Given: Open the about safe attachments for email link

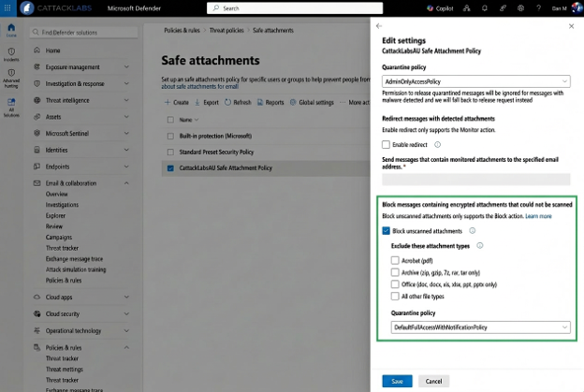Looking at the screenshot, I should coord(200,87).
